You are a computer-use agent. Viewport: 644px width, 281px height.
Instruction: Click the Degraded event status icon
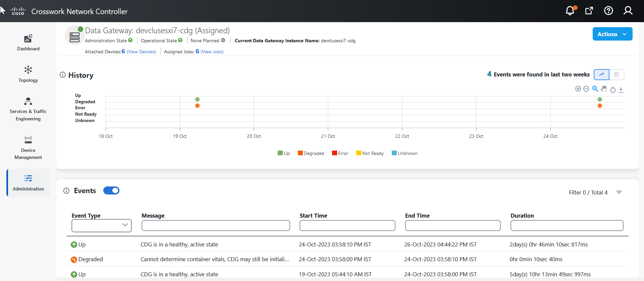74,260
